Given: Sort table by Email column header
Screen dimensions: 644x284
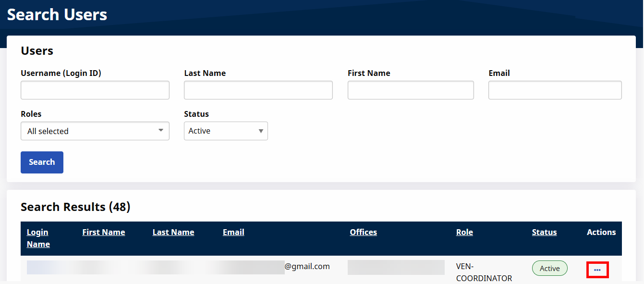Looking at the screenshot, I should pyautogui.click(x=233, y=232).
